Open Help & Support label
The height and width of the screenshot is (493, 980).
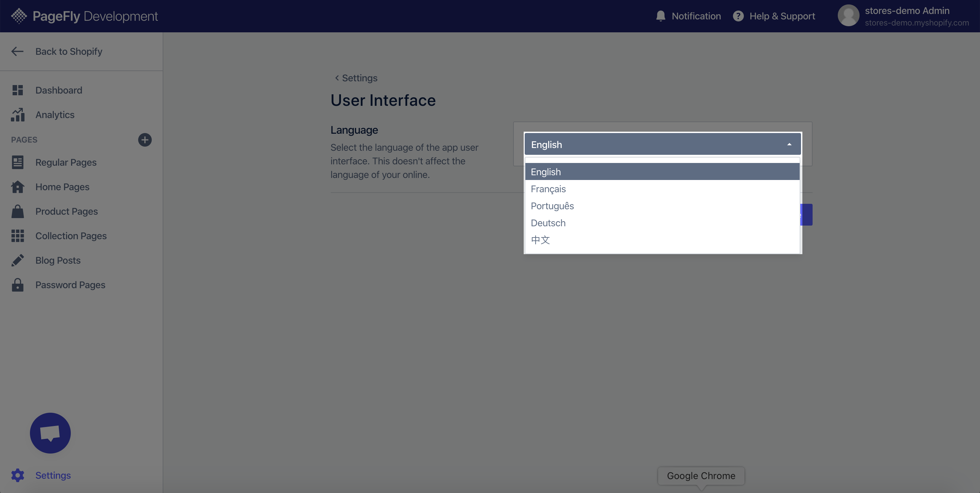pos(782,16)
